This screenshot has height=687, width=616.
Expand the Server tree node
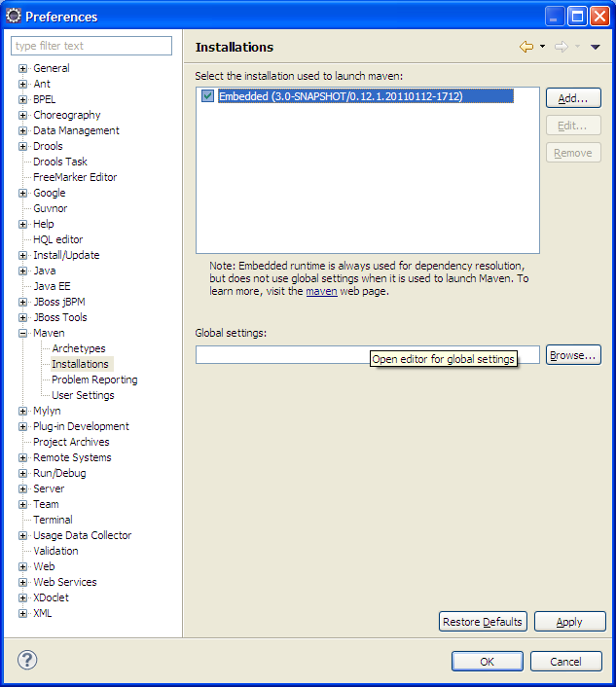[22, 488]
